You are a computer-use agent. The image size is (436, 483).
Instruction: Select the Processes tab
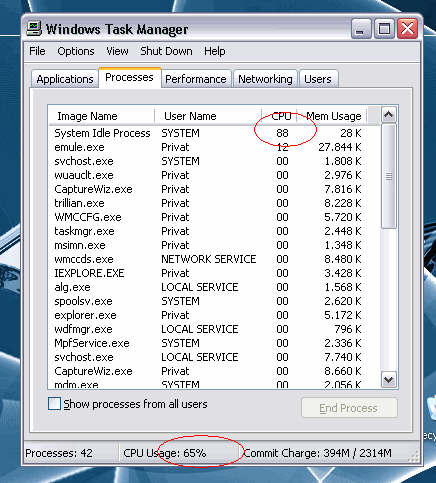[x=129, y=77]
